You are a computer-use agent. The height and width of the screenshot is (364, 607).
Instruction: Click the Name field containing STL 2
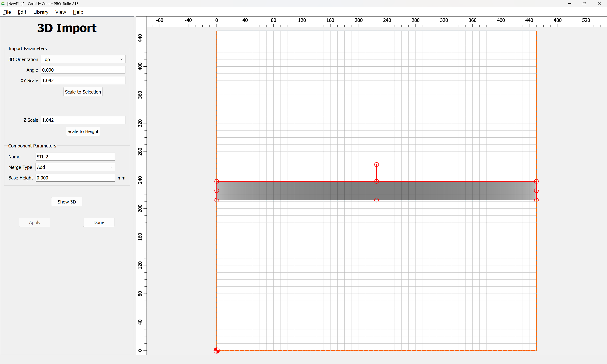pyautogui.click(x=75, y=157)
